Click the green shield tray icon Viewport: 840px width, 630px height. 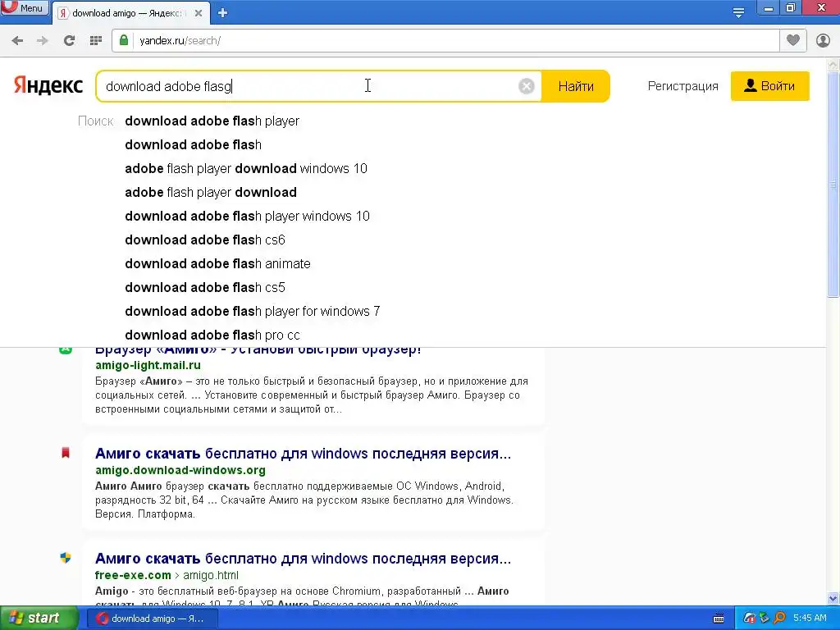click(764, 619)
